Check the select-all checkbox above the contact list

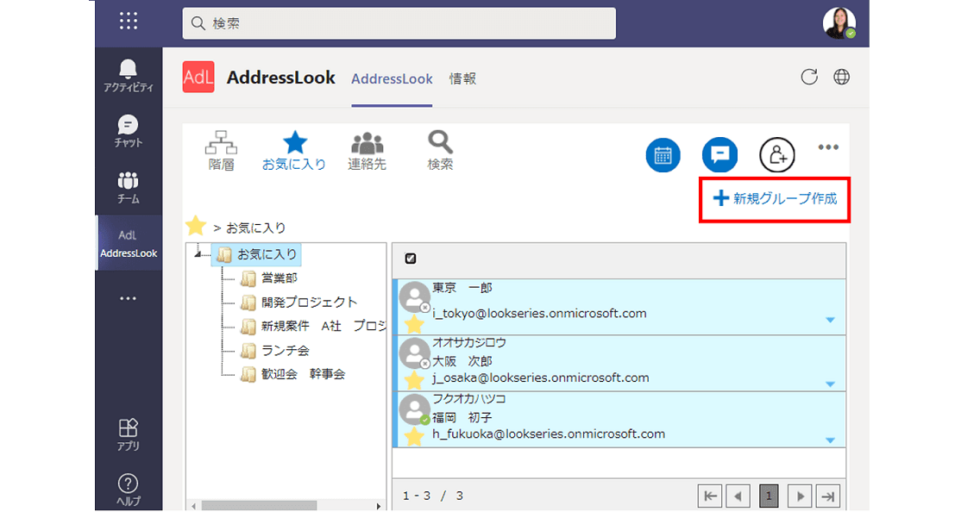pyautogui.click(x=410, y=258)
